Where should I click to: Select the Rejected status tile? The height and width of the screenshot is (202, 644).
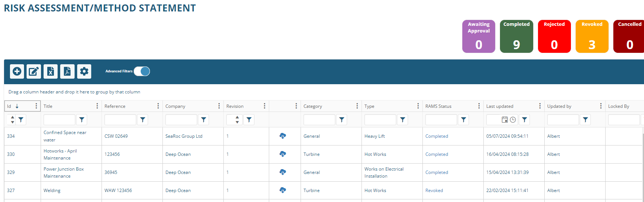pyautogui.click(x=554, y=36)
